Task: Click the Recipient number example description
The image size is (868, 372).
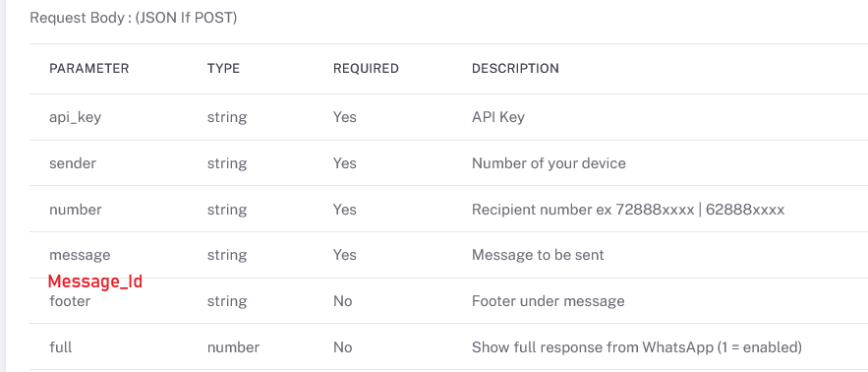Action: pos(628,211)
